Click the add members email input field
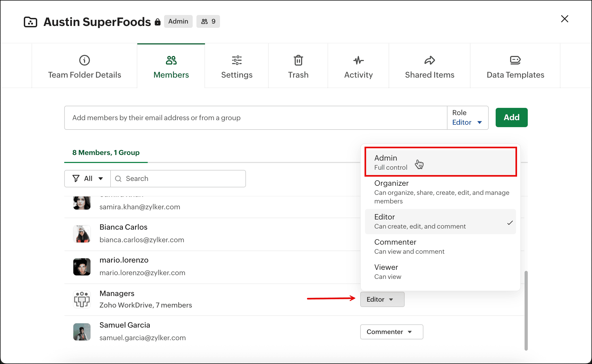 coord(256,118)
